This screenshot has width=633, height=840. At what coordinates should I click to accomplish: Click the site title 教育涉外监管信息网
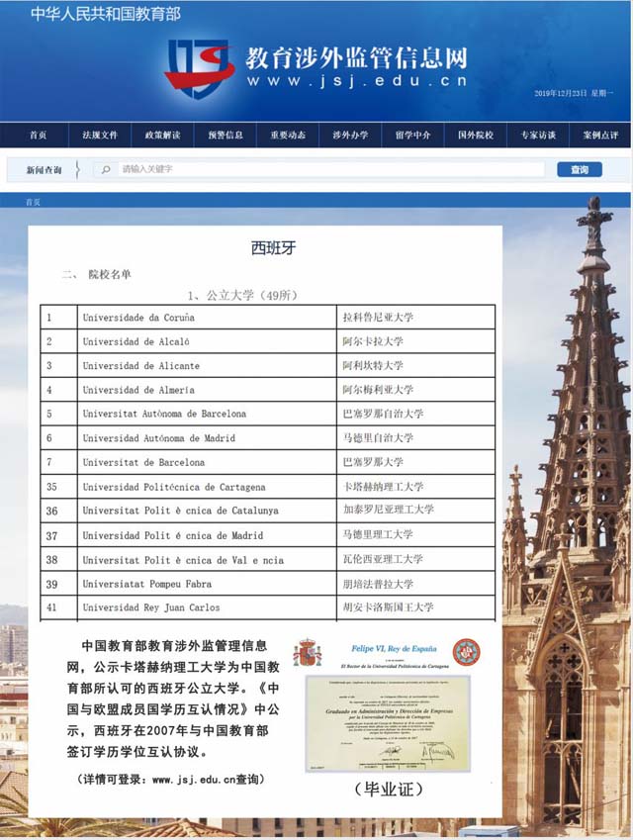tap(357, 57)
